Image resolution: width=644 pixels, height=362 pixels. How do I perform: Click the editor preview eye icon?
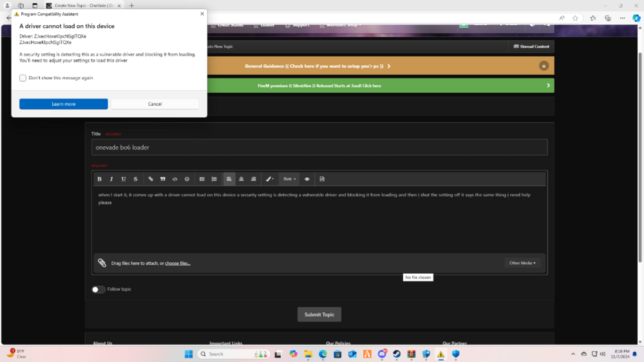pyautogui.click(x=307, y=179)
